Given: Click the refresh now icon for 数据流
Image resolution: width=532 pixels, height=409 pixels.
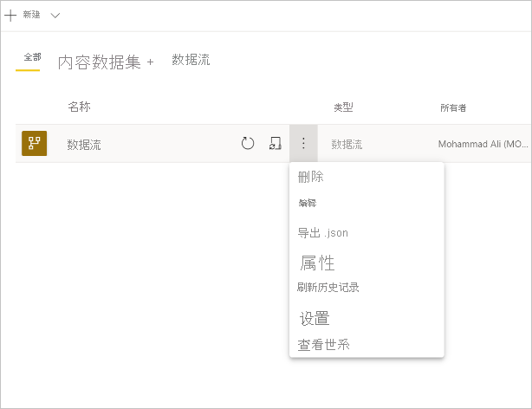Looking at the screenshot, I should [x=248, y=143].
